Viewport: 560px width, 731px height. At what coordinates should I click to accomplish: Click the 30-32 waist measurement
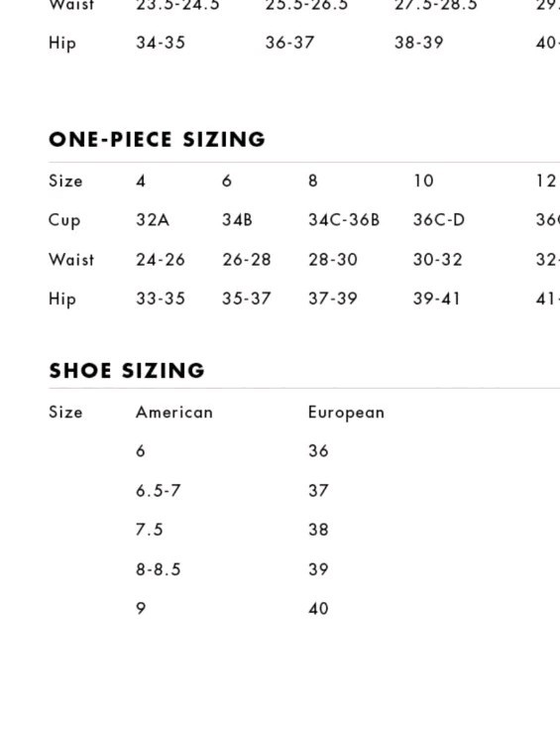[x=437, y=259]
